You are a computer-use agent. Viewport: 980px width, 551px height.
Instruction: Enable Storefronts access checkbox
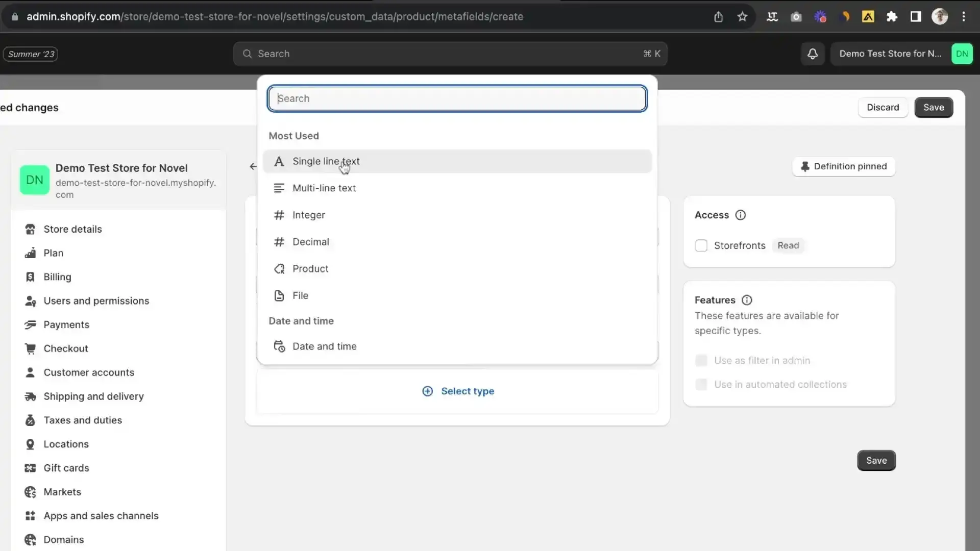[701, 245]
